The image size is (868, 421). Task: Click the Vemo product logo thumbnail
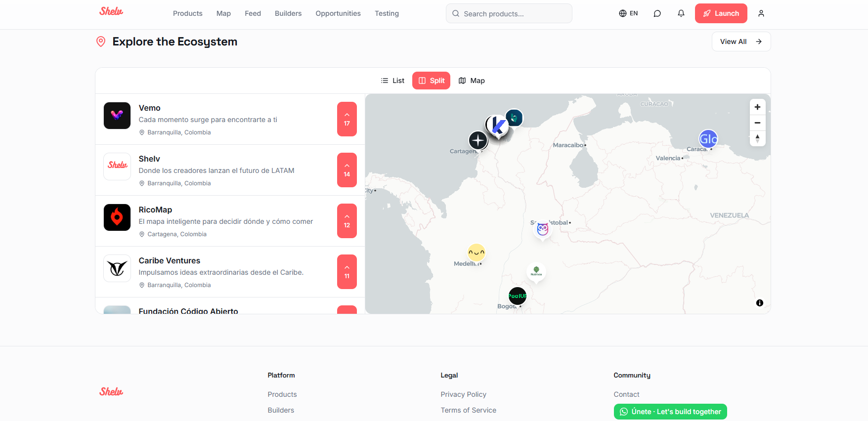(x=117, y=116)
